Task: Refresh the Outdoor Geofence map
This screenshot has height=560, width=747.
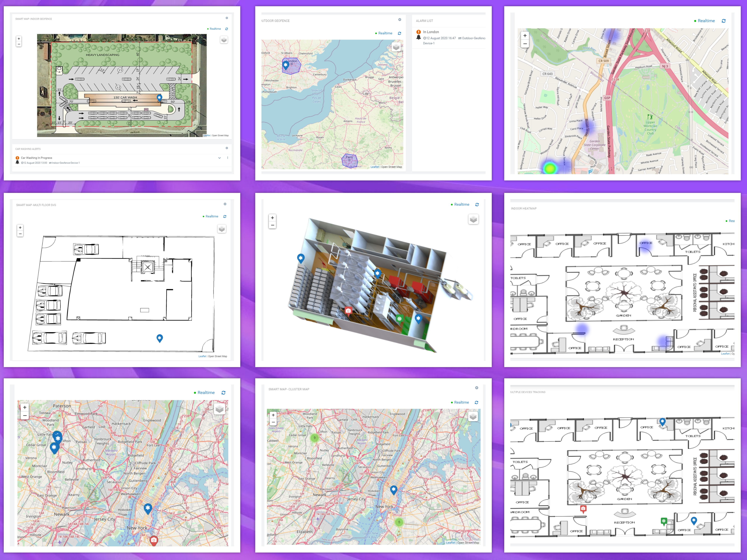Action: click(x=399, y=33)
